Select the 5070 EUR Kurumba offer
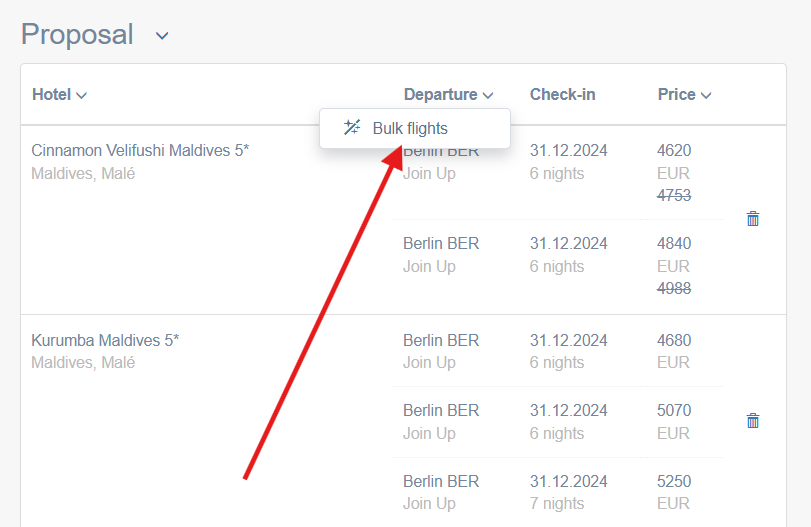Screen dimensions: 811x527 point(673,410)
